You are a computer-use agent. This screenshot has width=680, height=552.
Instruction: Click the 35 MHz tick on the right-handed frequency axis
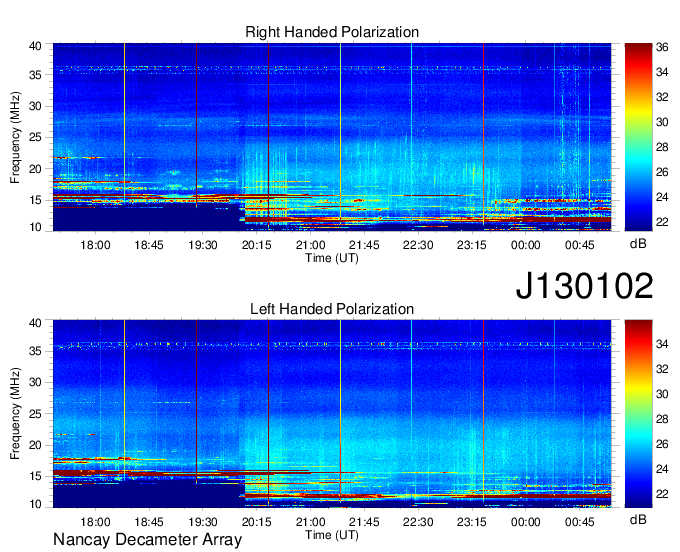coord(35,75)
